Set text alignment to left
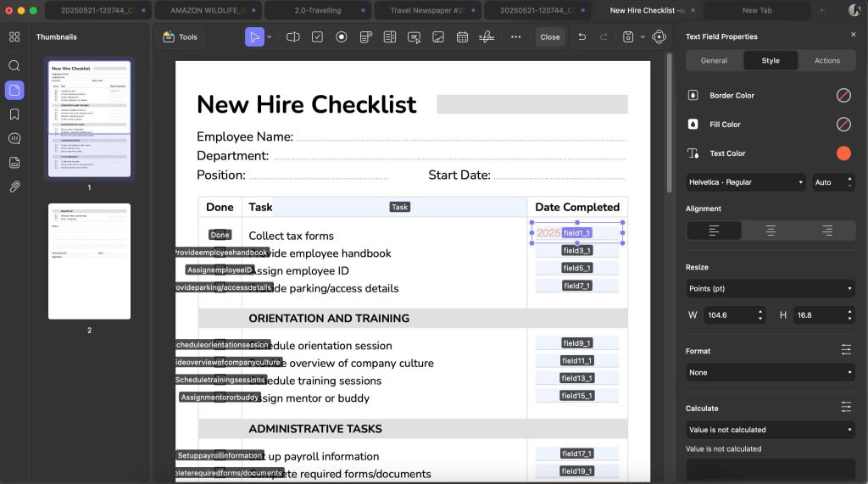Viewport: 868px width, 484px height. [x=714, y=231]
